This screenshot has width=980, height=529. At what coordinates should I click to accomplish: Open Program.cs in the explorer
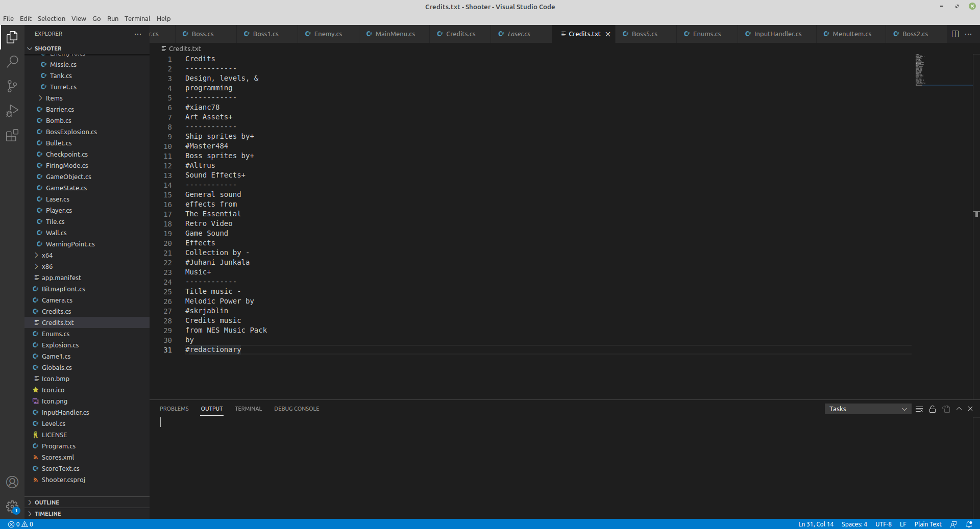point(59,446)
